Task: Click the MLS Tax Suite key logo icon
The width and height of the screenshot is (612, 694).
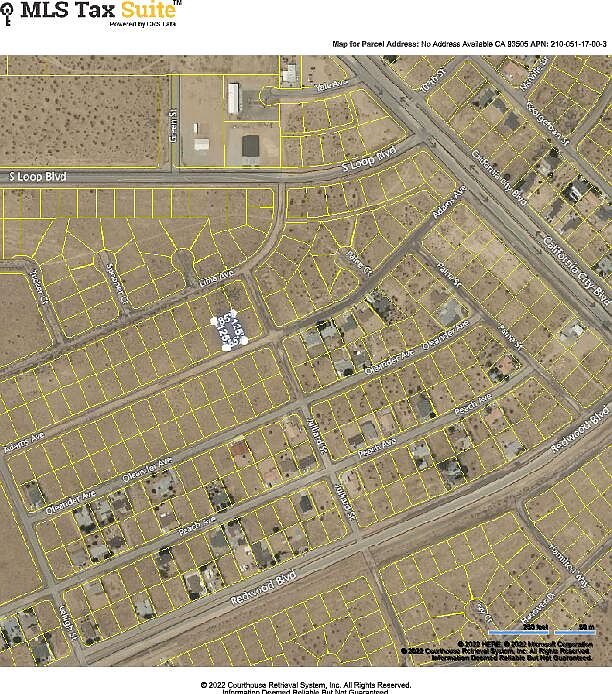Action: pyautogui.click(x=7, y=13)
